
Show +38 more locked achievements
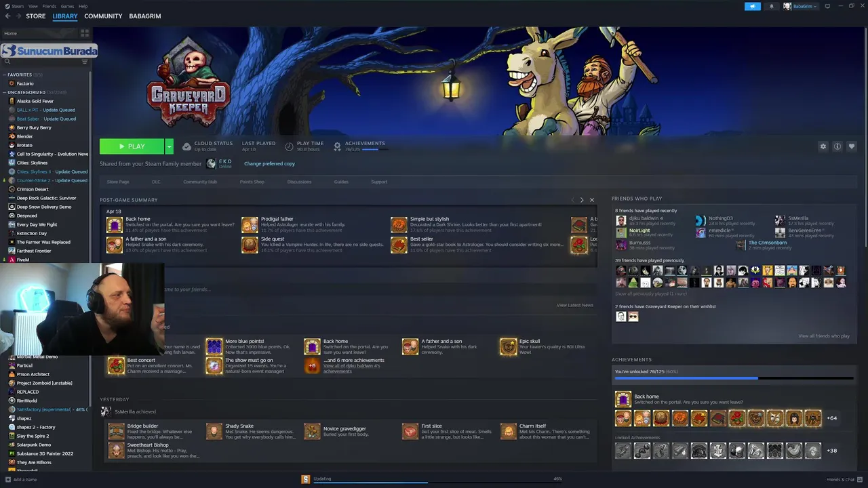[x=831, y=451]
